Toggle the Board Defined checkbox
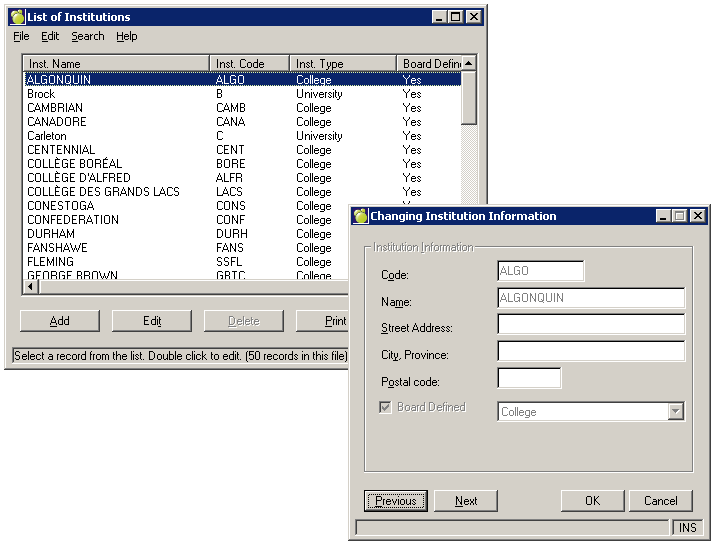The height and width of the screenshot is (548, 716). [x=386, y=408]
